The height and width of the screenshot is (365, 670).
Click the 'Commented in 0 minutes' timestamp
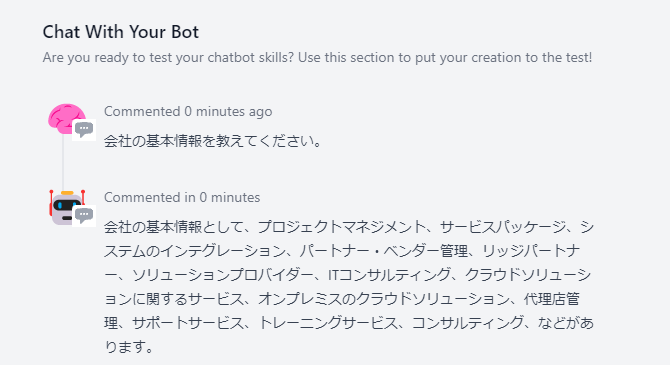click(x=182, y=197)
